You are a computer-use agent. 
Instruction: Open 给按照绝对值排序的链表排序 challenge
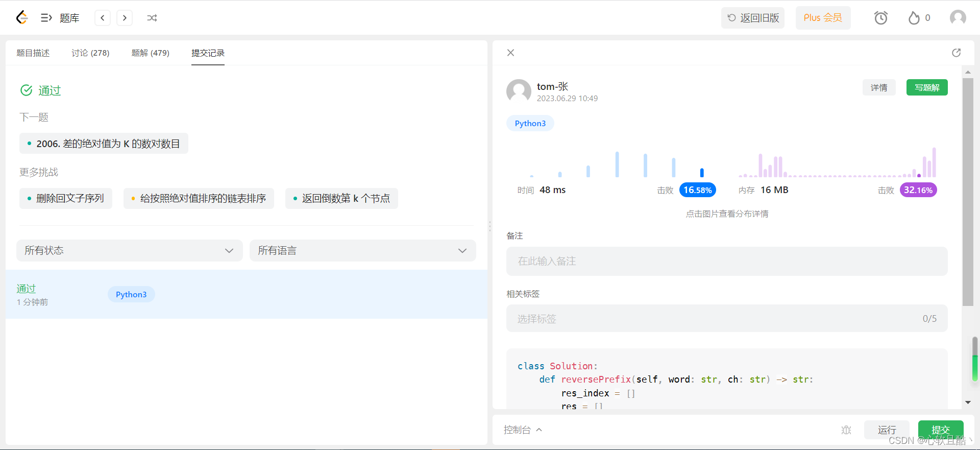(x=199, y=198)
